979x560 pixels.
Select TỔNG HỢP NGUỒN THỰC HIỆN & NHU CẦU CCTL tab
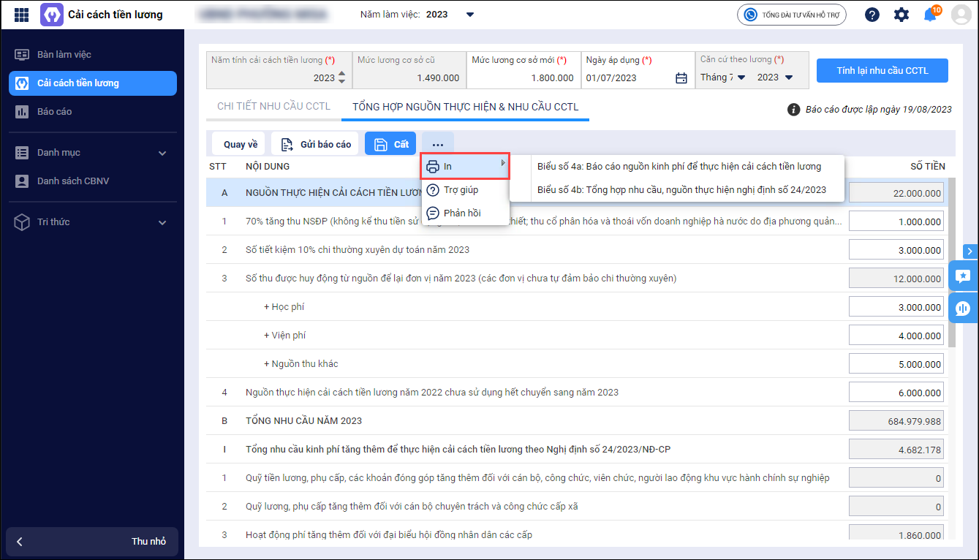465,107
